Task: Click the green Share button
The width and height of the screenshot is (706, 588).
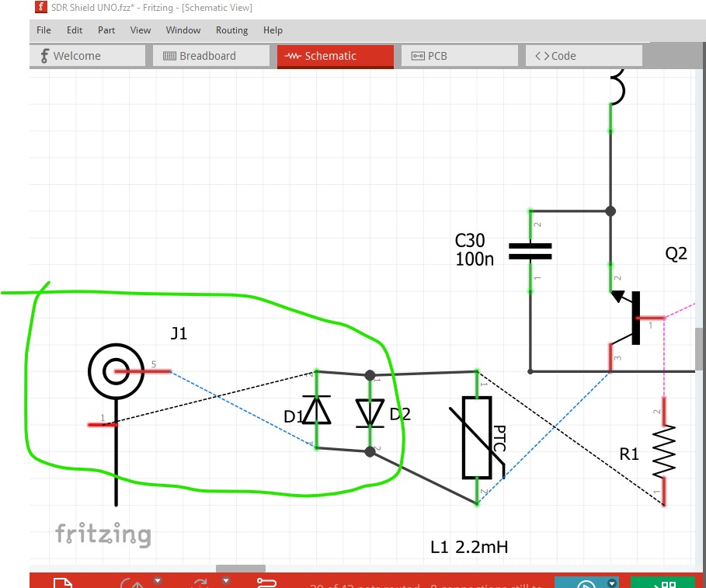Action: pyautogui.click(x=663, y=582)
